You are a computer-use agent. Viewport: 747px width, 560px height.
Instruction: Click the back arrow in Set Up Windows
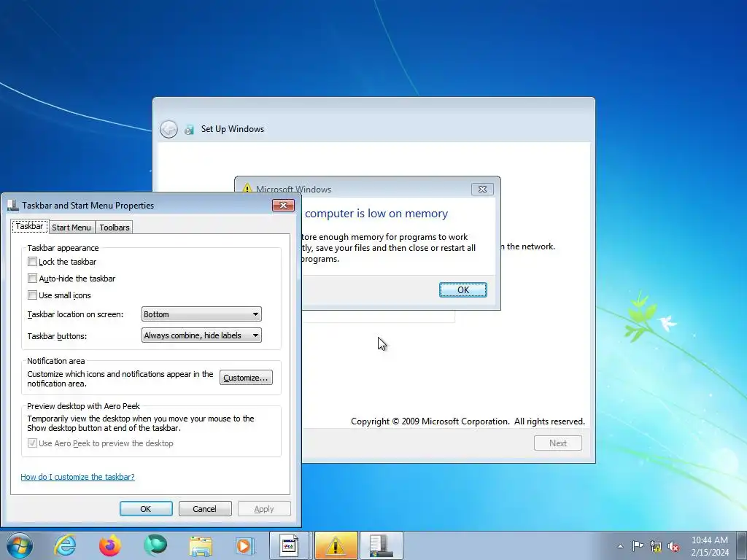coord(169,129)
